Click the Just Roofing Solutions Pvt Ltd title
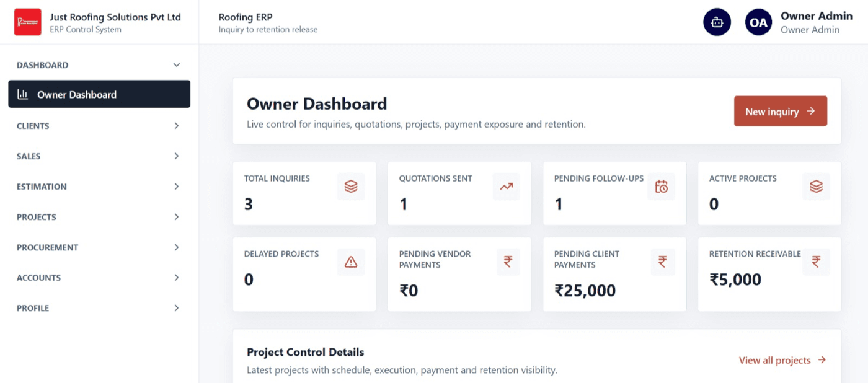The image size is (868, 383). point(115,17)
